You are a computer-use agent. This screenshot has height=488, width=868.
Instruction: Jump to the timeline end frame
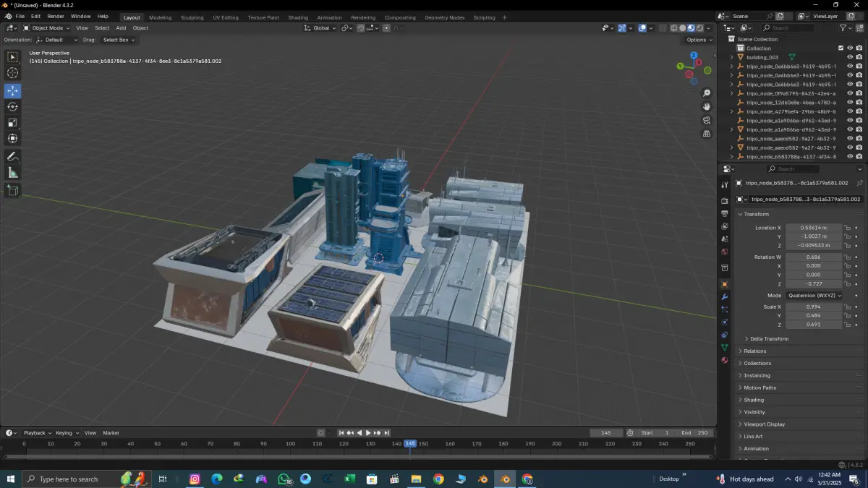click(x=387, y=433)
